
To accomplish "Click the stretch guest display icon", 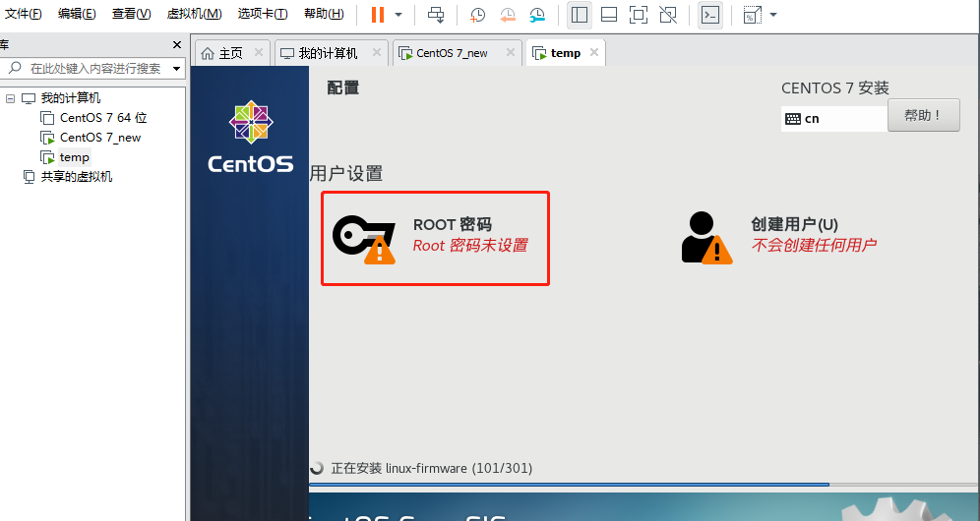I will 752,15.
